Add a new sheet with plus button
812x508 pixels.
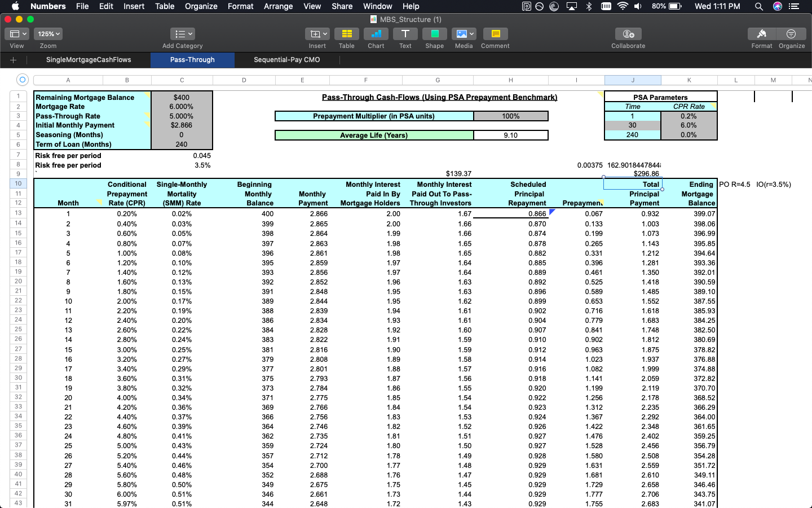click(13, 60)
